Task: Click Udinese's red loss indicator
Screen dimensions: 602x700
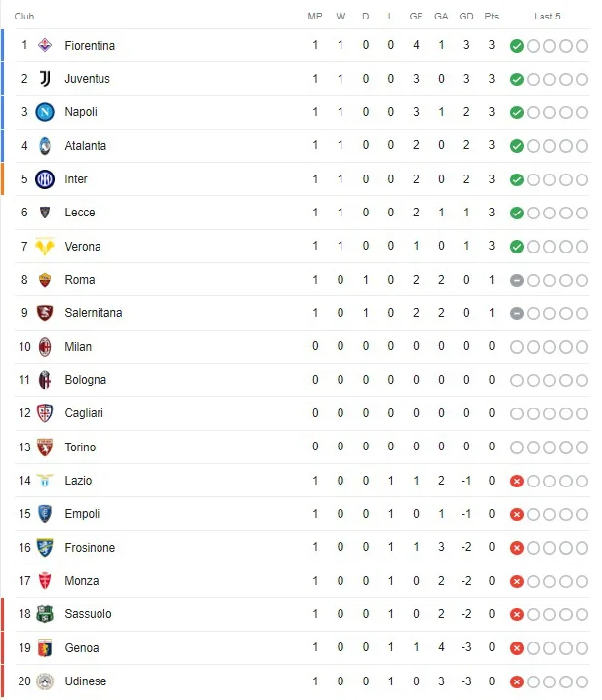Action: (x=517, y=681)
